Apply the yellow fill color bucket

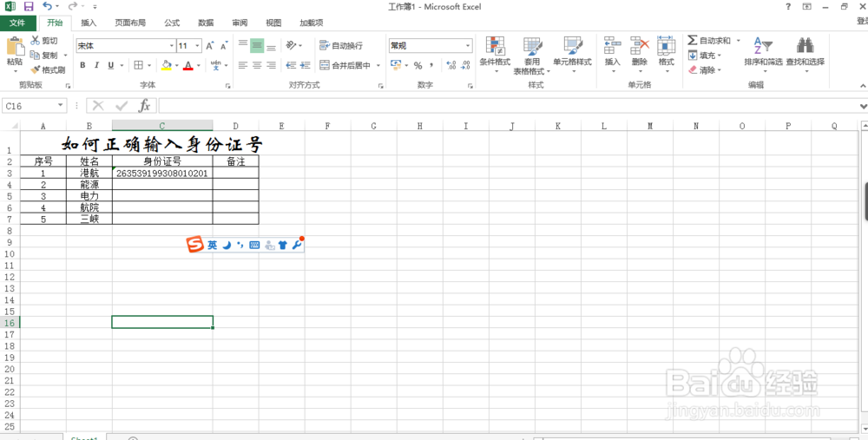pos(166,65)
